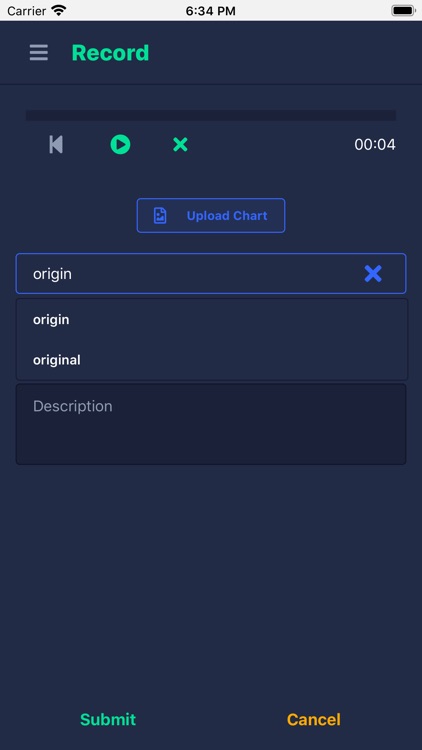
Task: Tap the Upload Chart button label
Action: pos(227,216)
